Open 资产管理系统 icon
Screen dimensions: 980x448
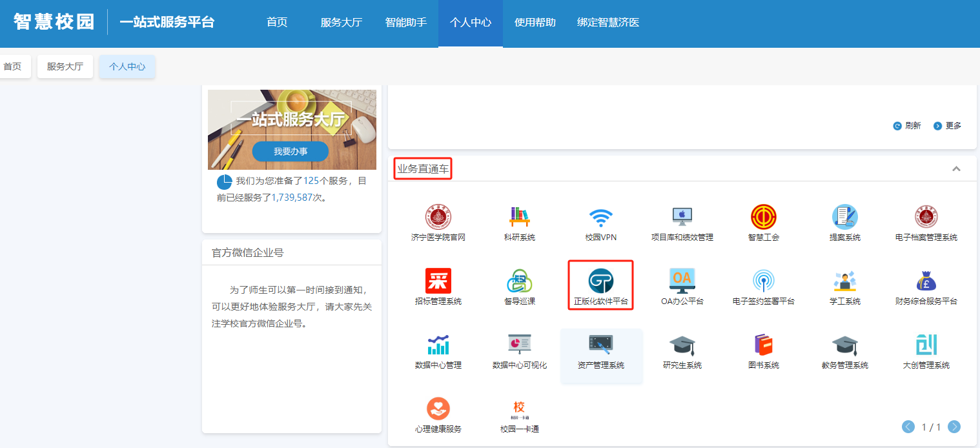(x=601, y=345)
